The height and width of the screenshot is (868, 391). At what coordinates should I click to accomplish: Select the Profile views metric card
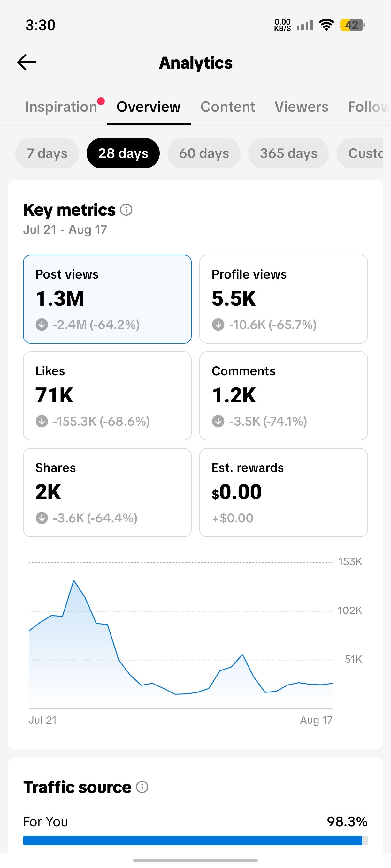284,299
